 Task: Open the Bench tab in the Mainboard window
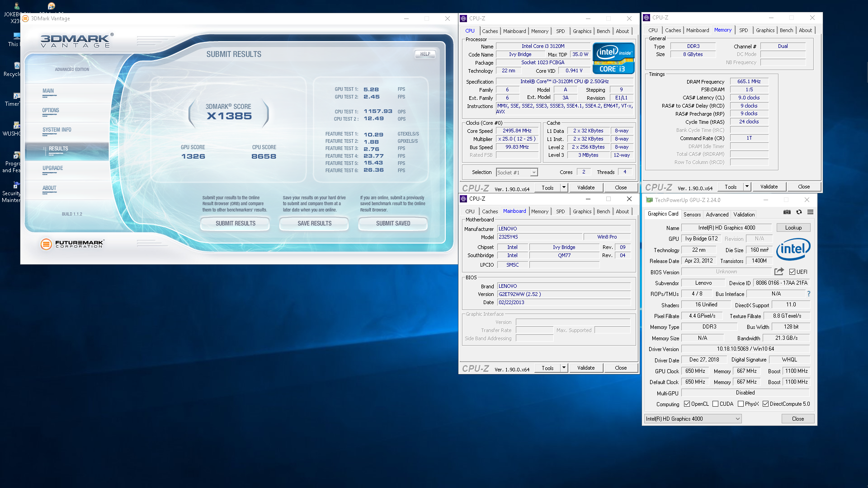(603, 211)
